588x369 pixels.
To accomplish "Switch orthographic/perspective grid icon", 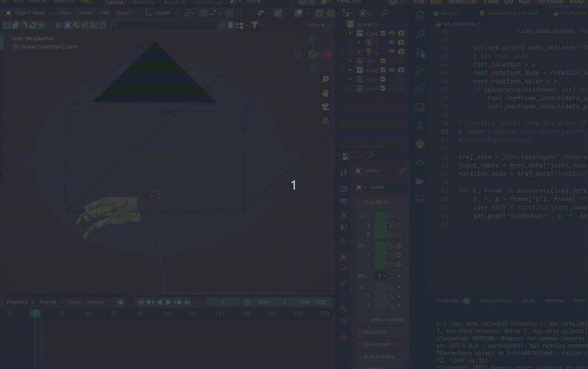I will point(325,121).
